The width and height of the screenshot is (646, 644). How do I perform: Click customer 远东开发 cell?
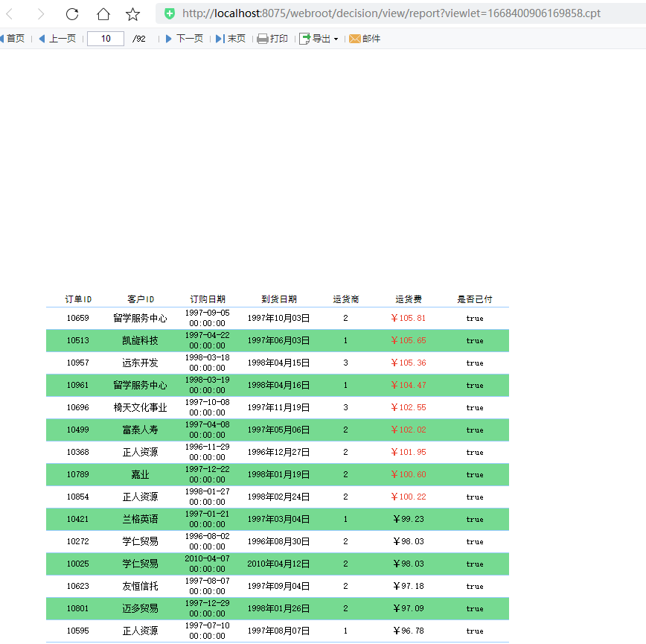pyautogui.click(x=140, y=363)
